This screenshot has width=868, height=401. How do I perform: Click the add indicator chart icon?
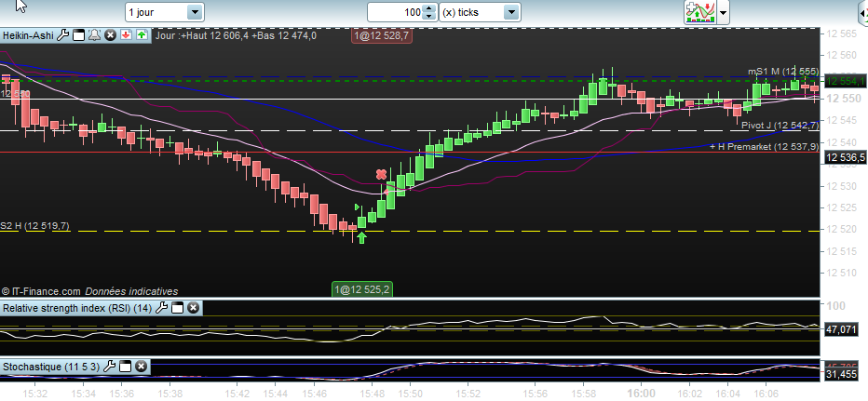700,11
